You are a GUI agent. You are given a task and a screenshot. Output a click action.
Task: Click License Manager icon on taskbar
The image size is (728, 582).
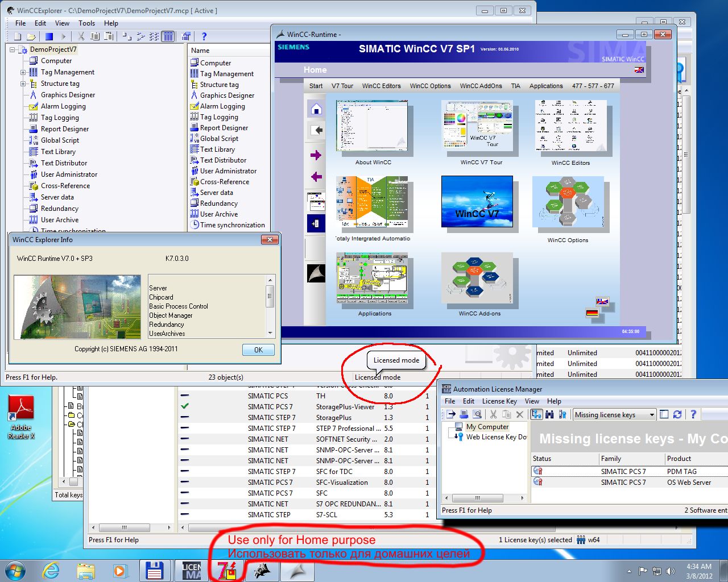click(x=192, y=570)
